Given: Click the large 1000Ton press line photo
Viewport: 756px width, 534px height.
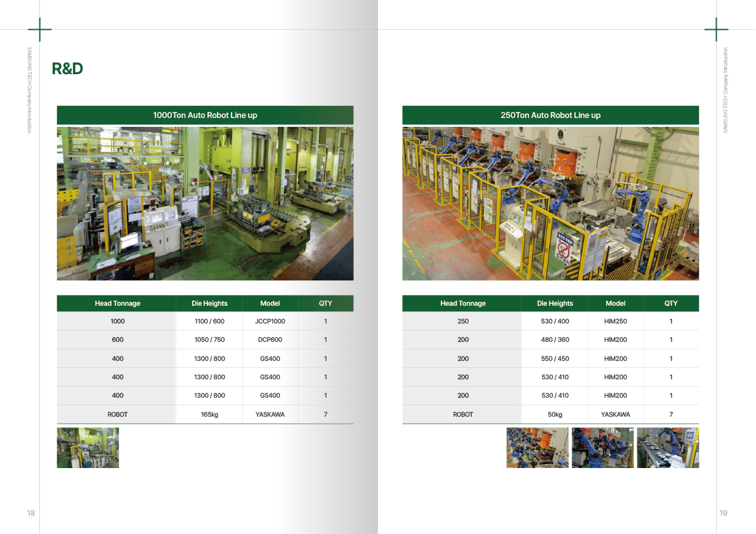Looking at the screenshot, I should tap(205, 204).
